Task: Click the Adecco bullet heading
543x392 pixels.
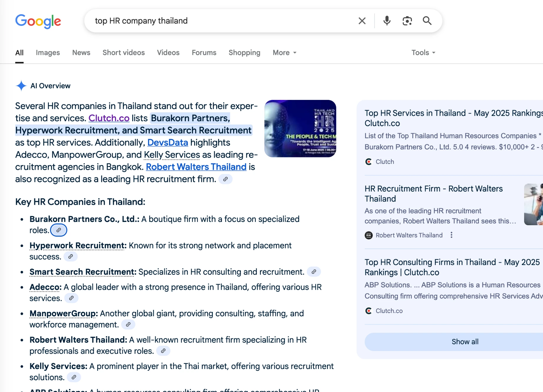Action: [x=45, y=287]
